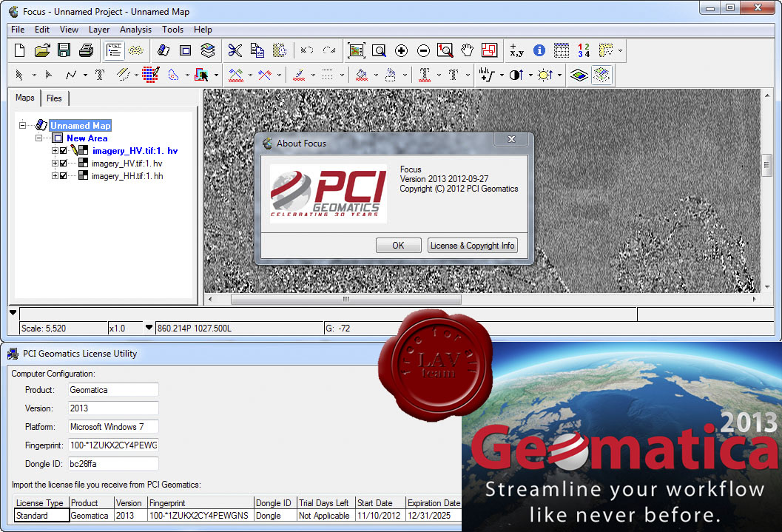Open dropdown arrow beside polyline tool
Screen dimensions: 782x532
click(85, 75)
